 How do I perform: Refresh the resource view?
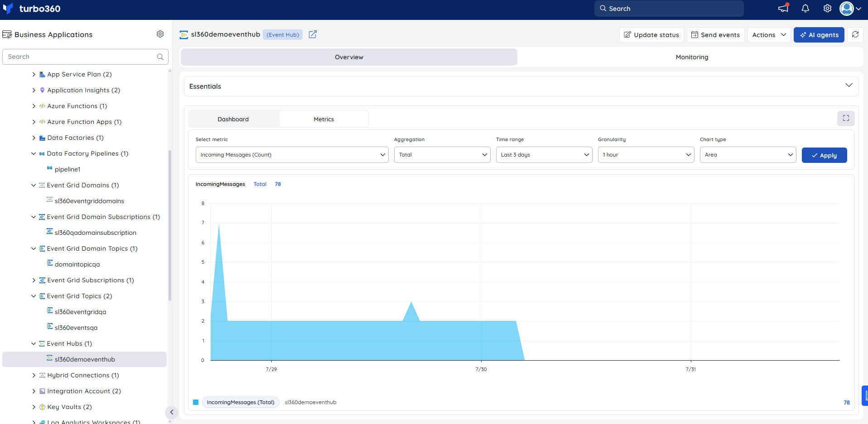[855, 34]
